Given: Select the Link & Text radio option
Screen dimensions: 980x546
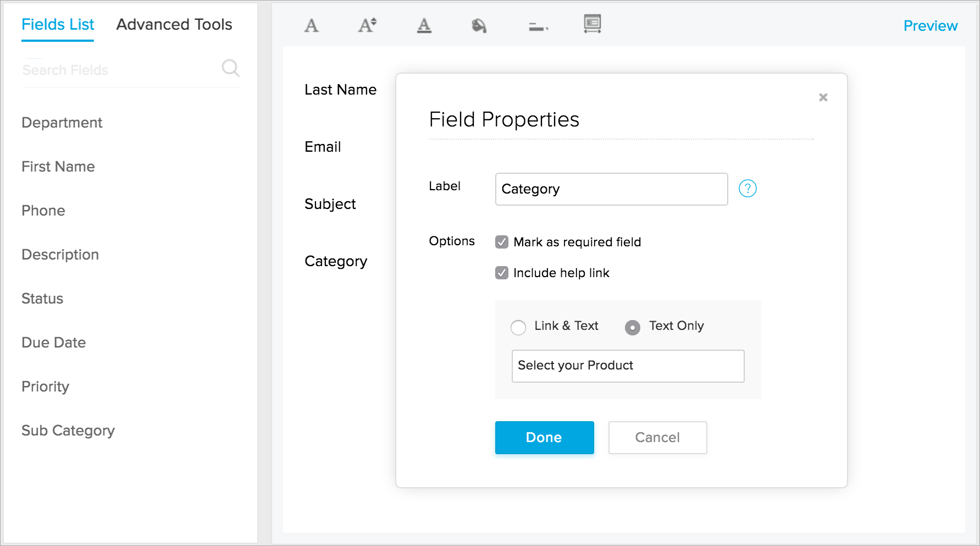Looking at the screenshot, I should pyautogui.click(x=518, y=327).
